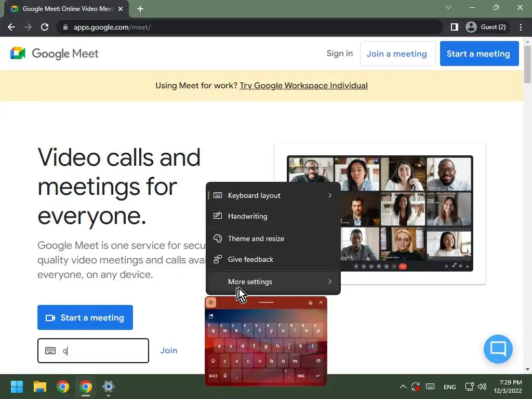Screen dimensions: 532x399
Task: Click Join a meeting header button
Action: (x=397, y=54)
